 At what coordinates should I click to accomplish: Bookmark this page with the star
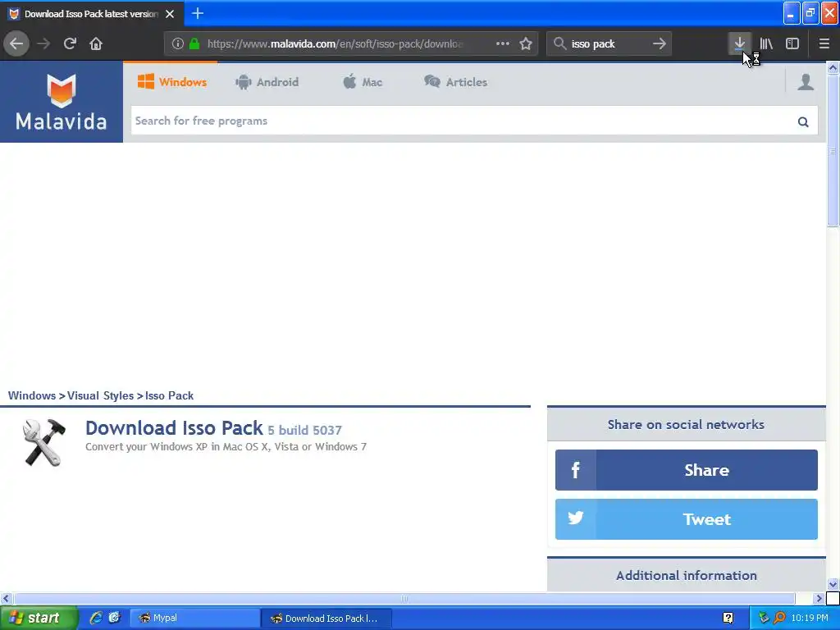pyautogui.click(x=526, y=43)
